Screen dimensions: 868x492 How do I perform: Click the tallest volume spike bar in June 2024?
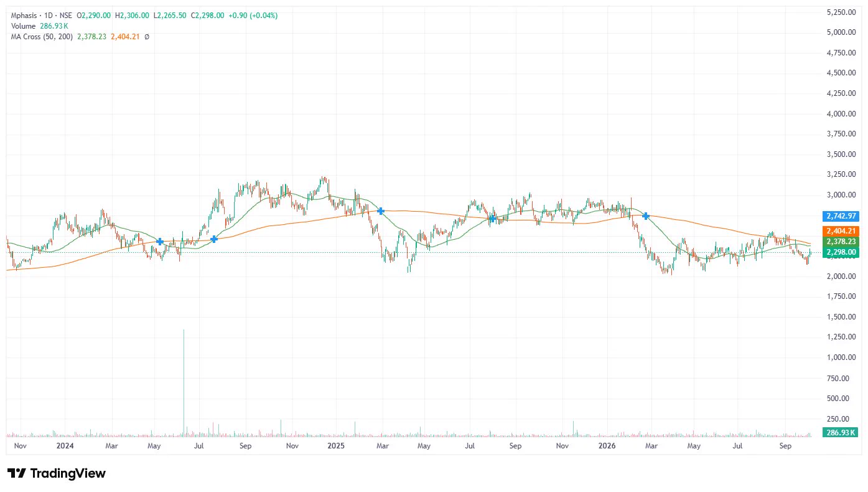184,382
